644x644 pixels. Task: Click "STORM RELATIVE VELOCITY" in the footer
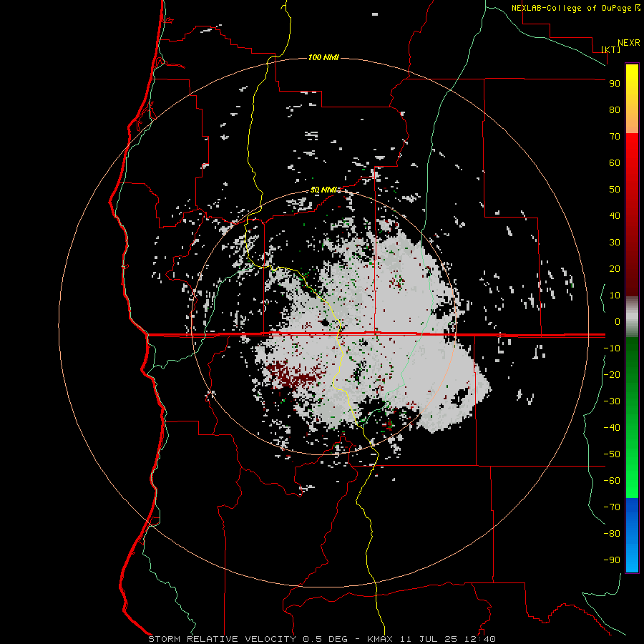click(x=222, y=639)
